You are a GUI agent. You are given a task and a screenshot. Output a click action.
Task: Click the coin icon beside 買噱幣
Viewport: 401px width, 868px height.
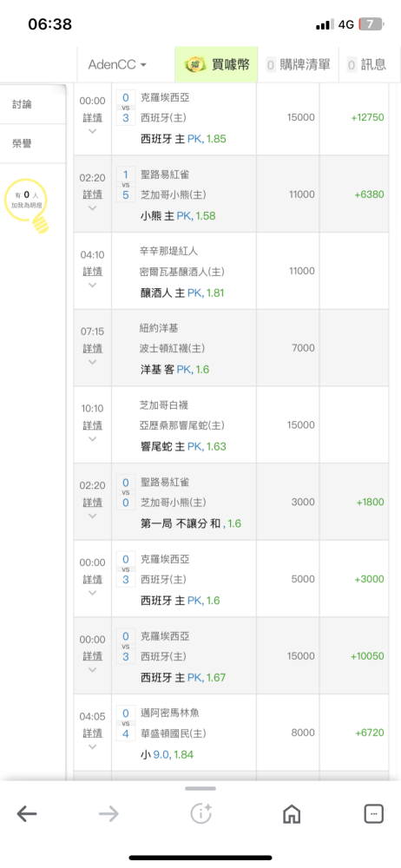coord(195,65)
